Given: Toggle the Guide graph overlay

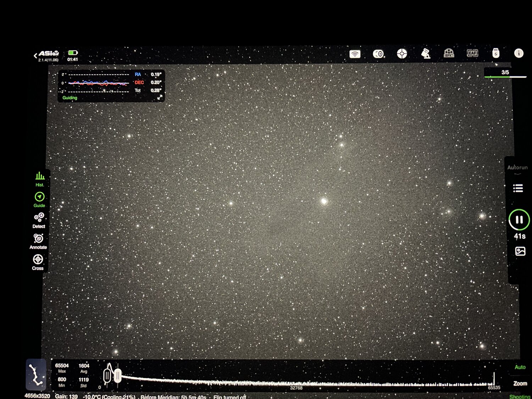Looking at the screenshot, I should (39, 200).
